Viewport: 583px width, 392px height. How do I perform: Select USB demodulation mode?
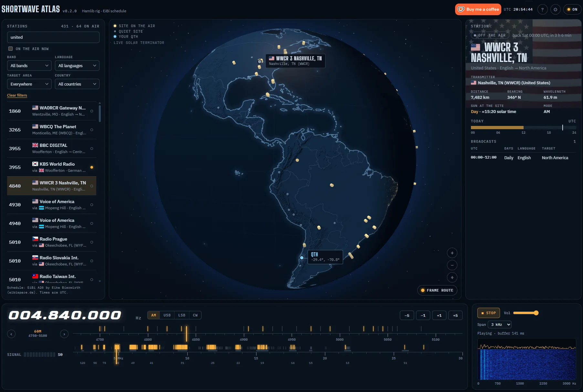click(167, 315)
